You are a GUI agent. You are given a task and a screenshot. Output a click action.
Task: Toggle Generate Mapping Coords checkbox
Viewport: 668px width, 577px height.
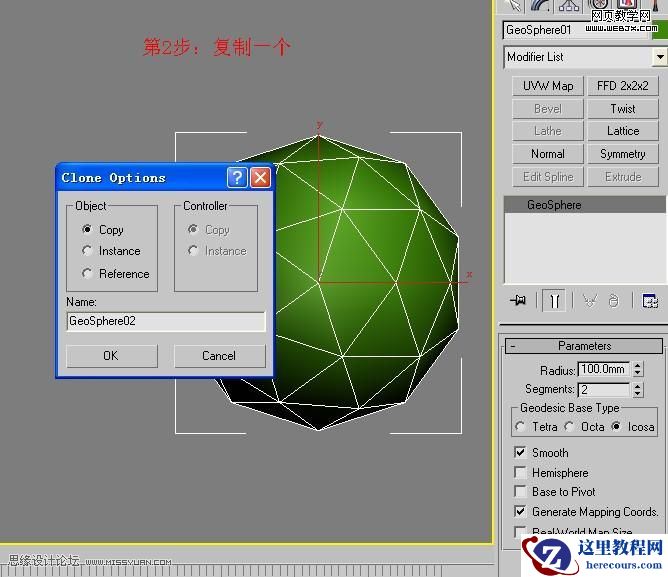click(x=520, y=511)
